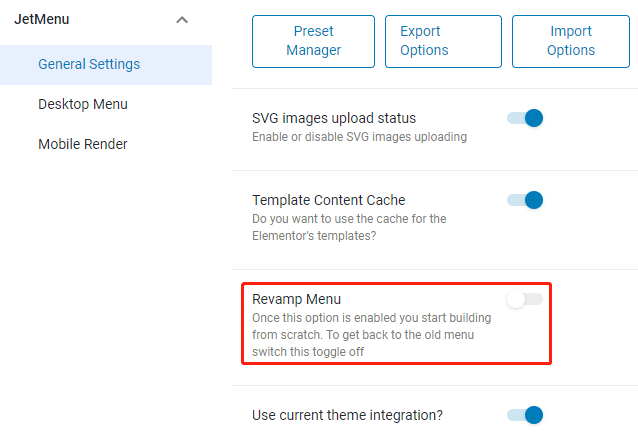638x435 pixels.
Task: Open the Mobile Render settings page
Action: [83, 144]
